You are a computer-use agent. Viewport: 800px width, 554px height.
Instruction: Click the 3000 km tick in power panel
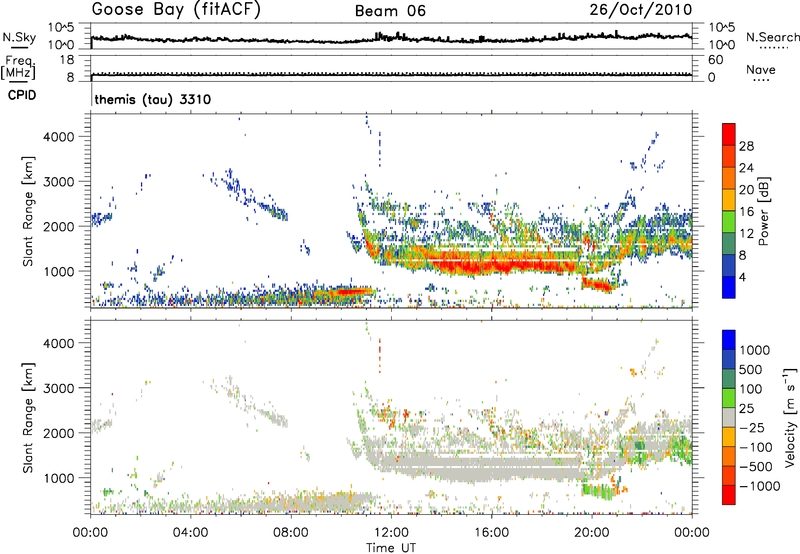[59, 182]
